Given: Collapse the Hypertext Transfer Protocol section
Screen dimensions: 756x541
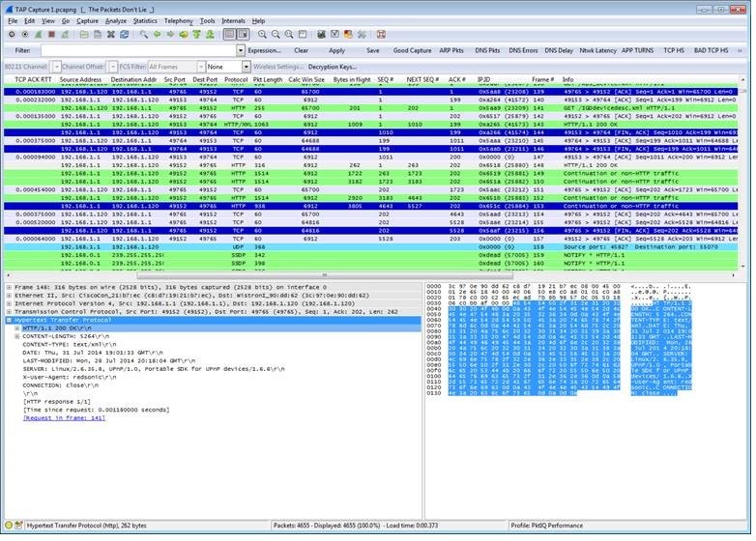Looking at the screenshot, I should click(9, 319).
